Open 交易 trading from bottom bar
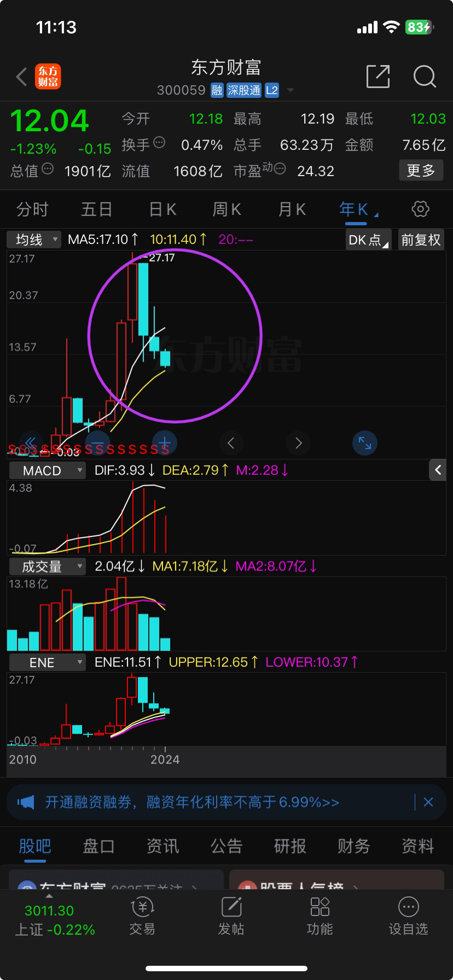The width and height of the screenshot is (453, 980). click(x=142, y=917)
